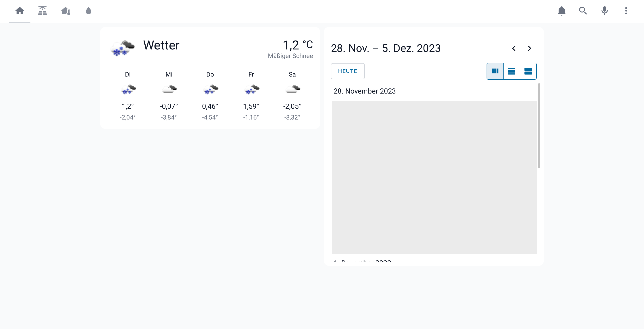
Task: Go to previous calendar period
Action: (514, 48)
